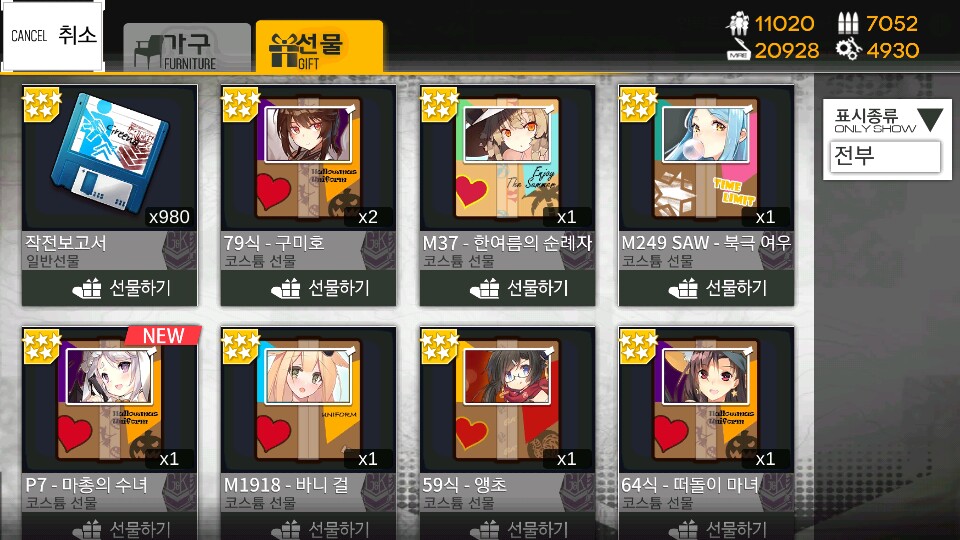Switch to the 가구 FURNITURE tab
This screenshot has height=540, width=960.
[187, 48]
